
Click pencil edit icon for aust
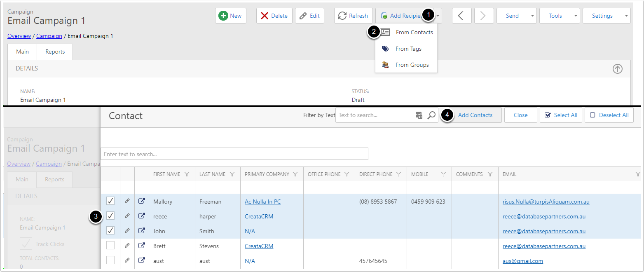pyautogui.click(x=127, y=260)
